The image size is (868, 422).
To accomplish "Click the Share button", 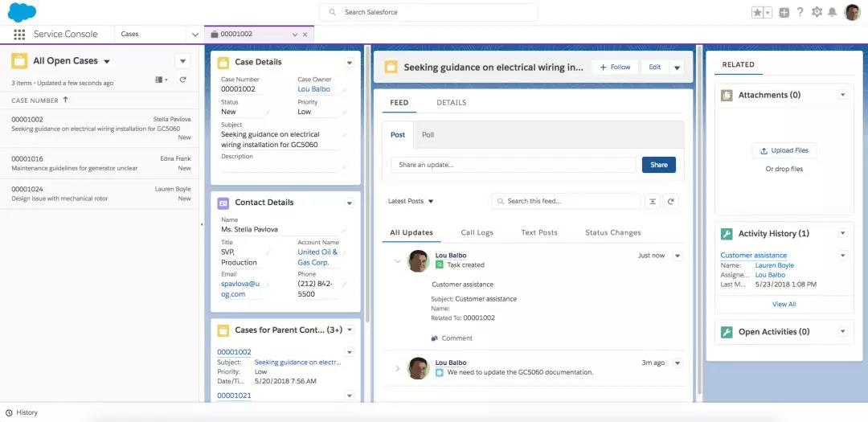I will tap(658, 165).
